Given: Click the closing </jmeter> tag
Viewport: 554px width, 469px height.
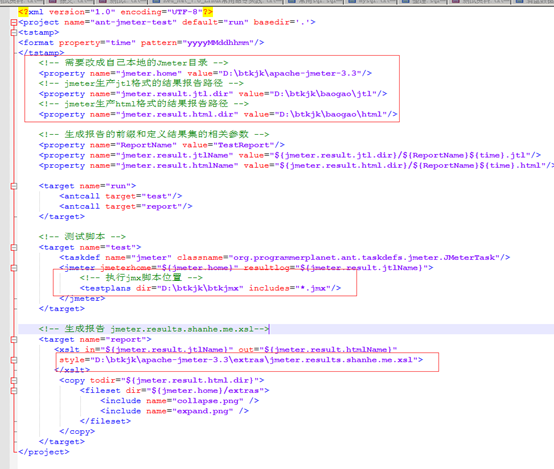Looking at the screenshot, I should 82,299.
